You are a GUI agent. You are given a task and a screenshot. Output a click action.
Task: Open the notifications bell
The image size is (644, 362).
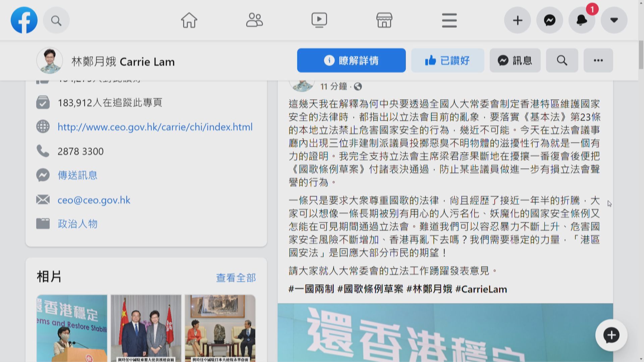(x=582, y=20)
